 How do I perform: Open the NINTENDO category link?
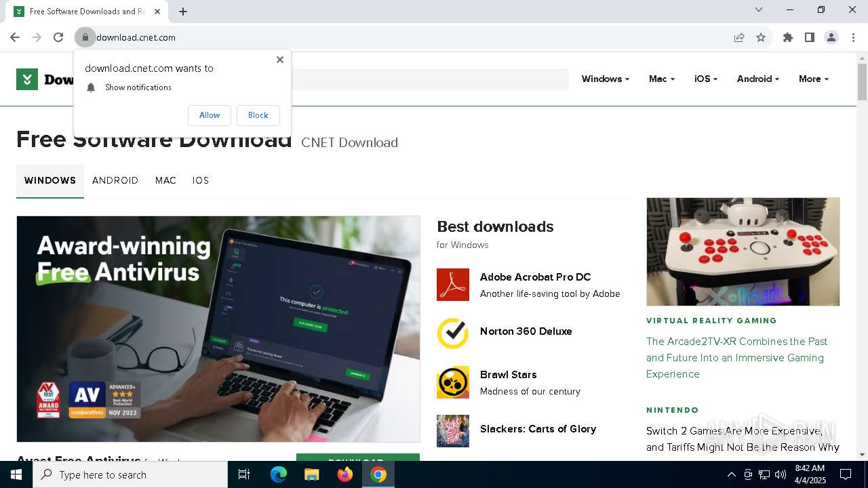pos(673,410)
